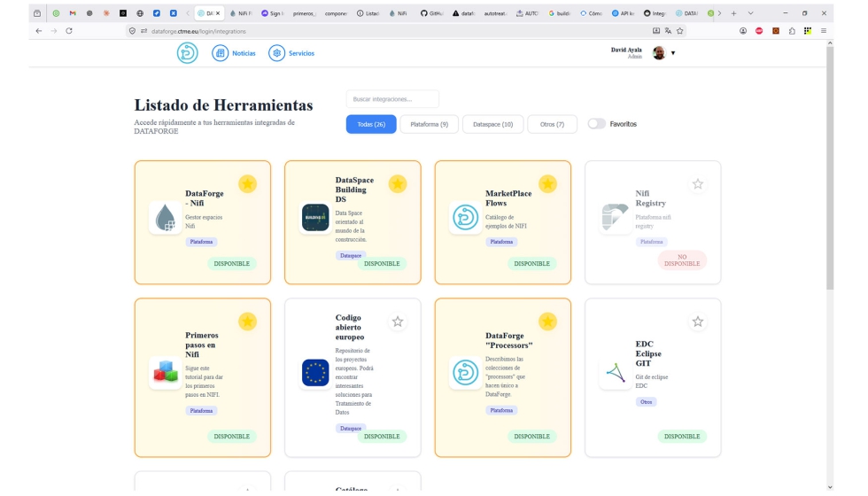Unfavorite the DataForge "Processors" star

pyautogui.click(x=547, y=322)
